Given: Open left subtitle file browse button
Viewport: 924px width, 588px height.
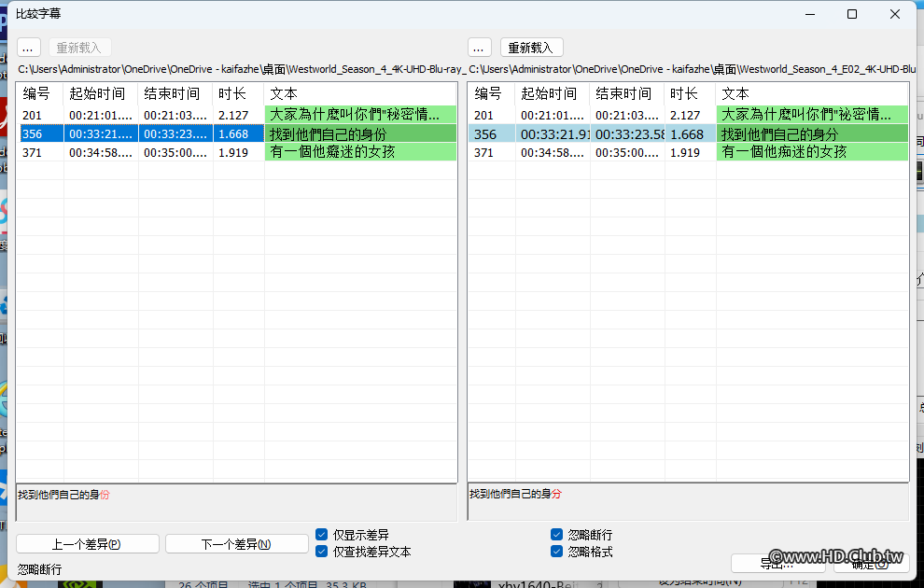Looking at the screenshot, I should click(x=28, y=48).
